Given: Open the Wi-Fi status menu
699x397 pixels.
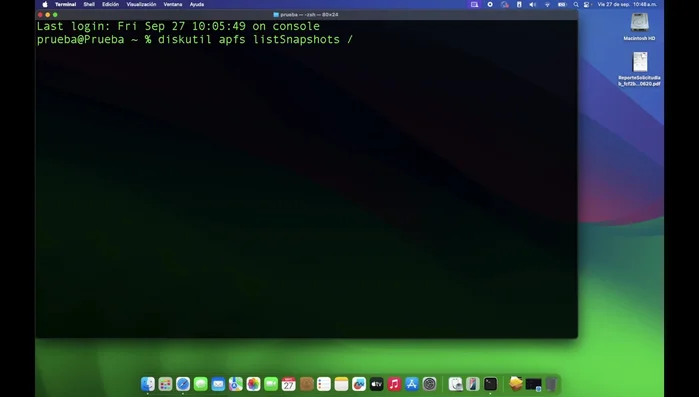Looking at the screenshot, I should point(547,4).
